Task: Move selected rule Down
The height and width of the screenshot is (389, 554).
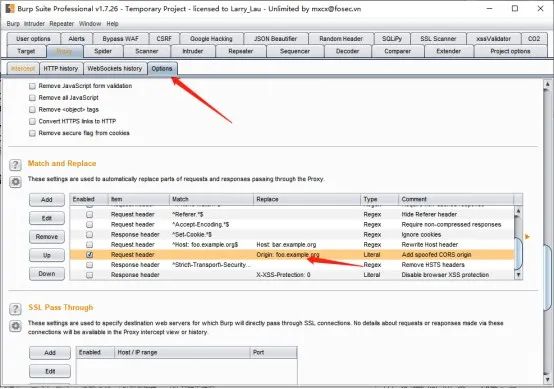Action: pos(47,274)
